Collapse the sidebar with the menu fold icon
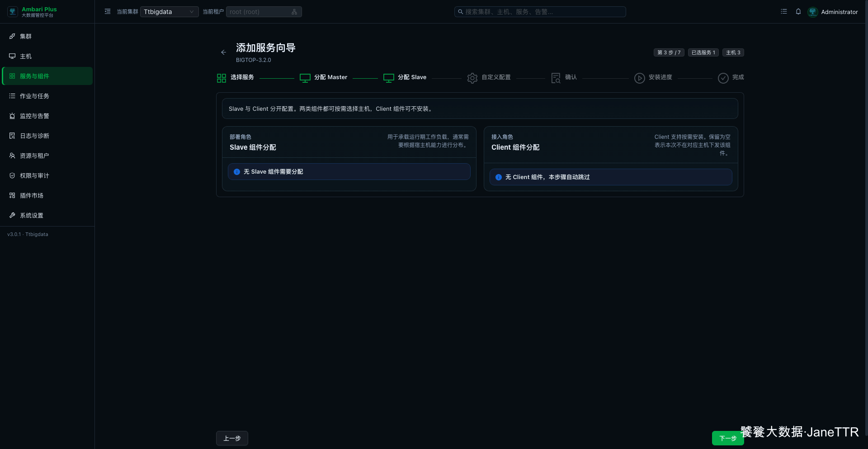Viewport: 868px width, 449px height. pos(108,12)
